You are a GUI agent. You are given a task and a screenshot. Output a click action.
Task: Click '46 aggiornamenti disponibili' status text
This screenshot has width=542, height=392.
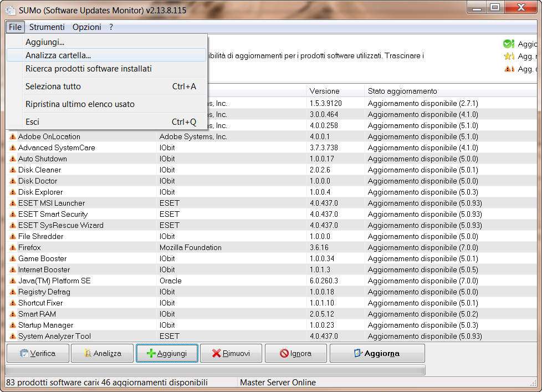[155, 383]
